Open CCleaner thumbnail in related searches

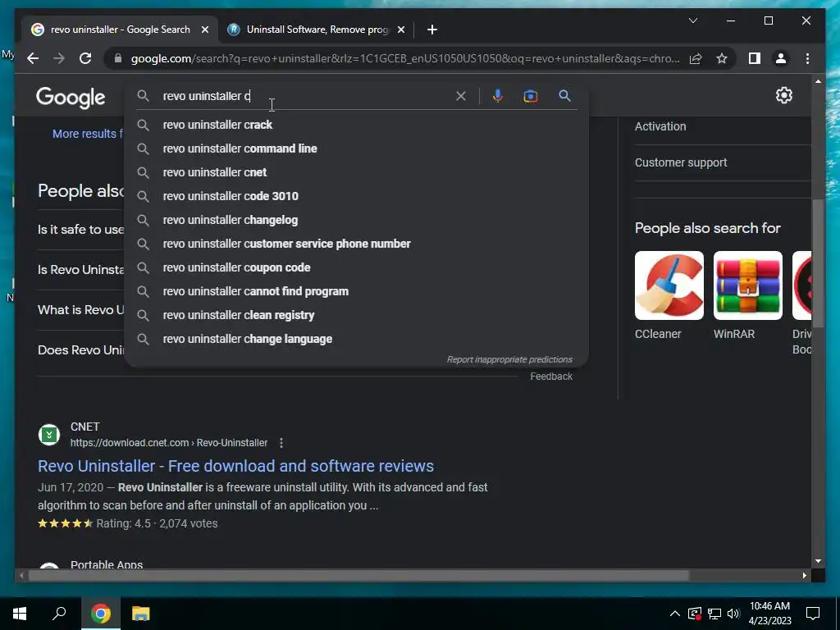click(x=669, y=285)
